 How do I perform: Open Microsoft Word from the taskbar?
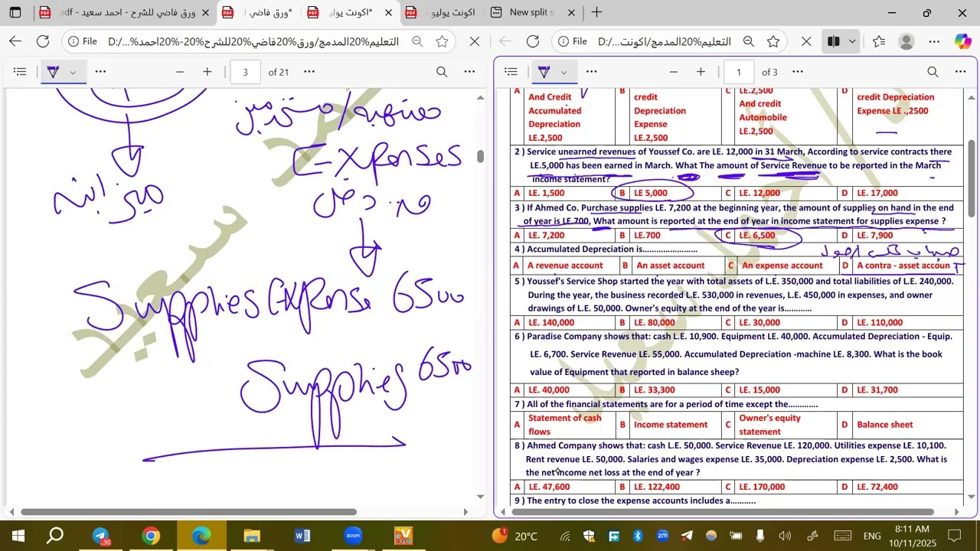tap(302, 536)
